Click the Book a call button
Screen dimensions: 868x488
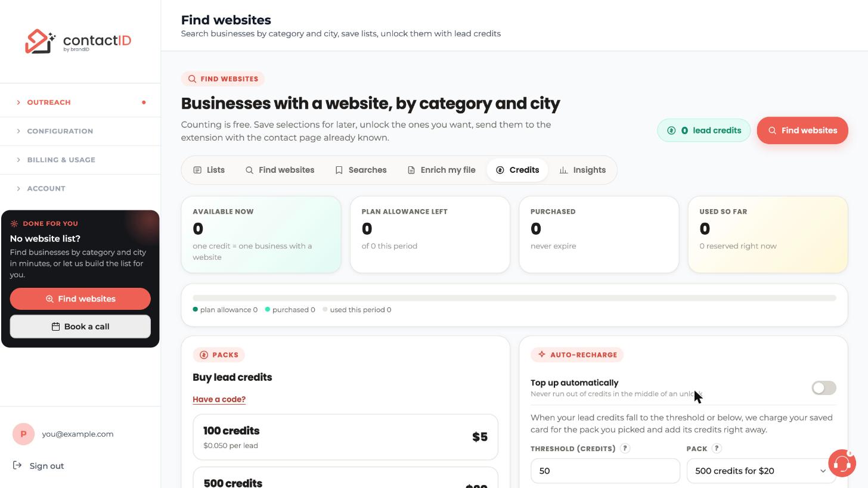80,327
